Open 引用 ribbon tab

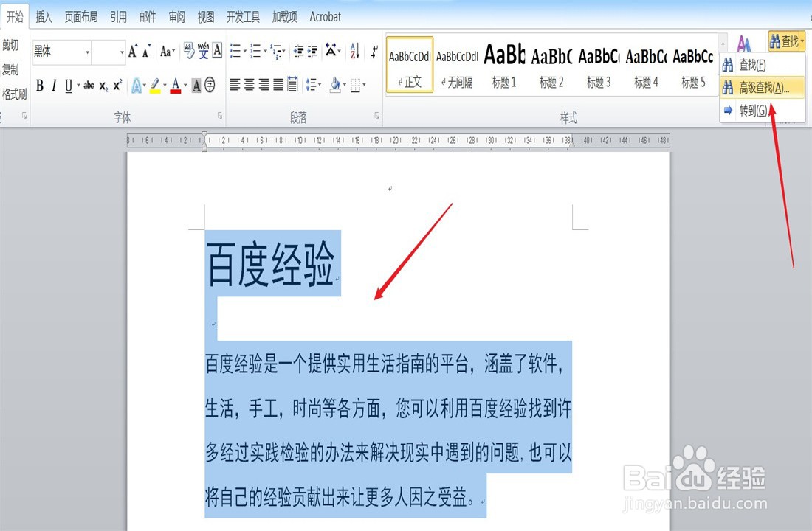pos(119,17)
